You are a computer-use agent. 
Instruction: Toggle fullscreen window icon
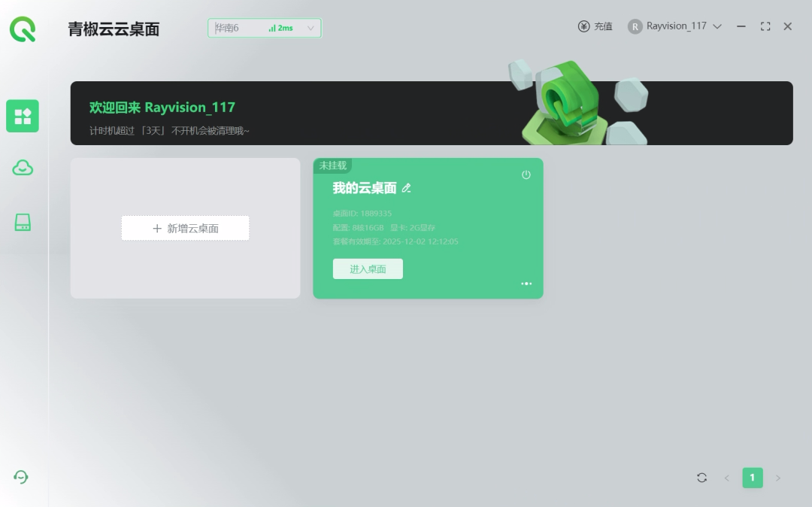tap(765, 26)
